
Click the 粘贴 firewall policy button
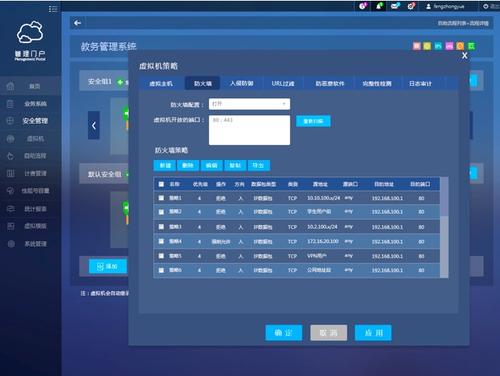(235, 165)
